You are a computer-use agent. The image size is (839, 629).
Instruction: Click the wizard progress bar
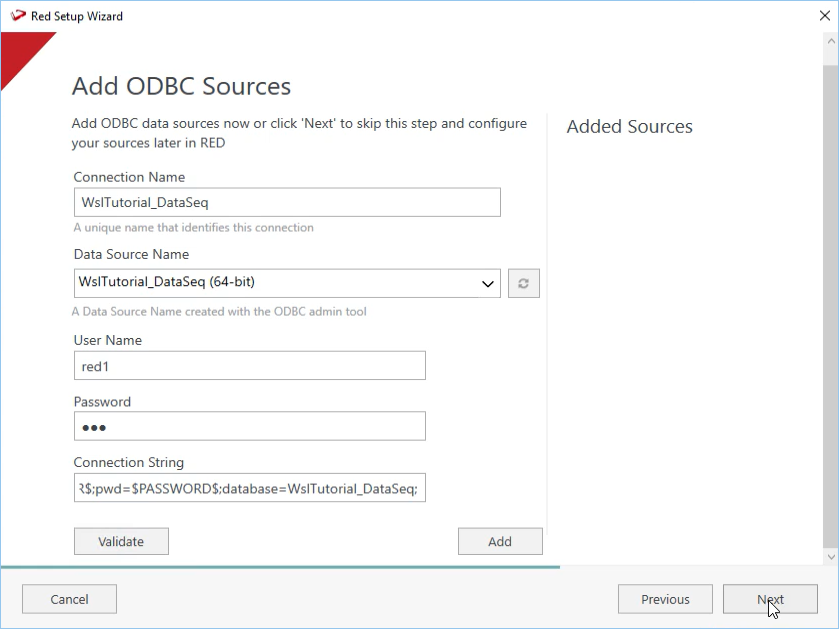pos(280,567)
